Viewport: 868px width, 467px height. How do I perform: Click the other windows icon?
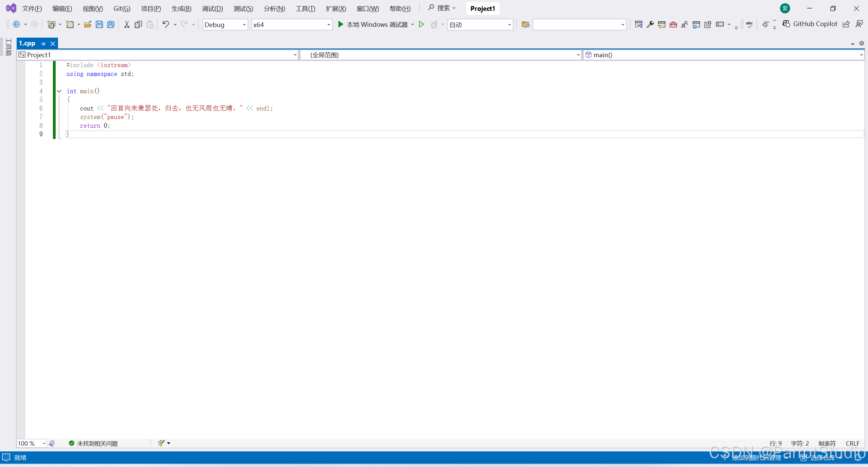coord(708,24)
